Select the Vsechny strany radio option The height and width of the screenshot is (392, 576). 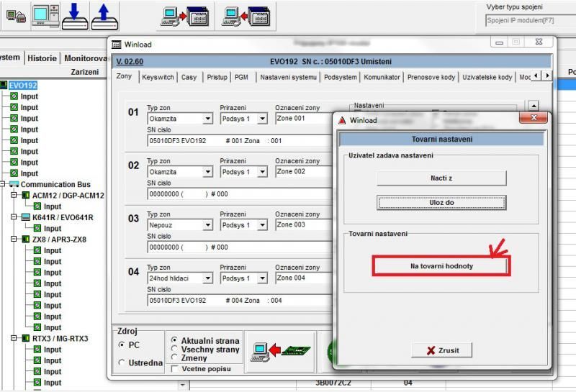tap(174, 349)
